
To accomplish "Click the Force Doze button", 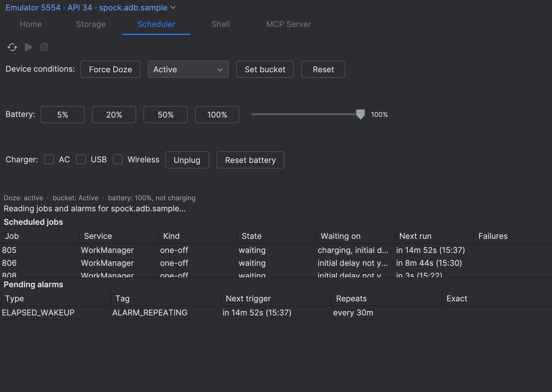I will (x=110, y=69).
